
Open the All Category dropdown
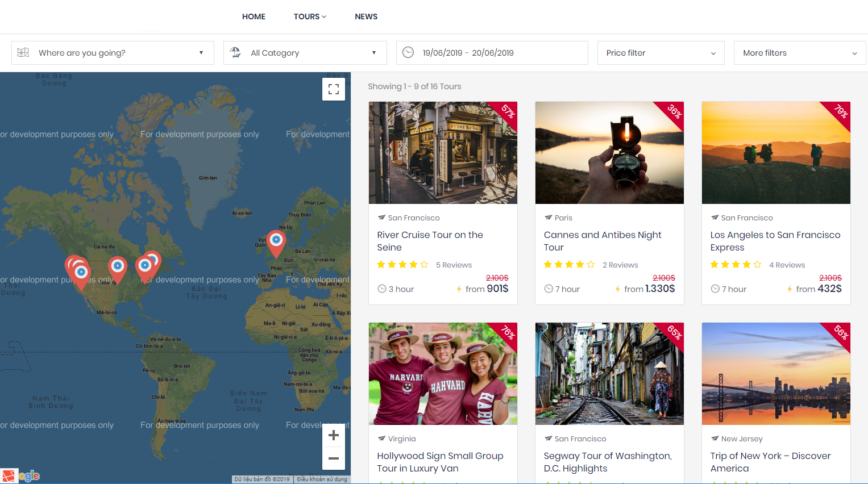click(x=305, y=53)
